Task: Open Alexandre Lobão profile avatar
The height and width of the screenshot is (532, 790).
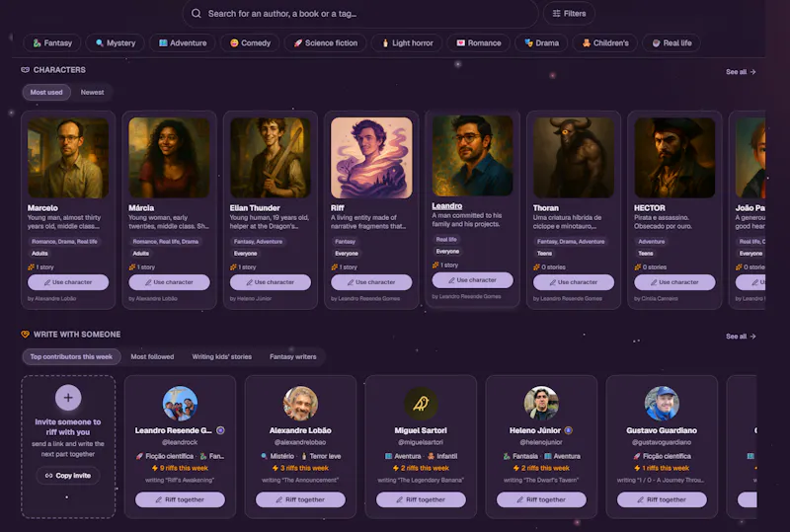Action: click(300, 404)
